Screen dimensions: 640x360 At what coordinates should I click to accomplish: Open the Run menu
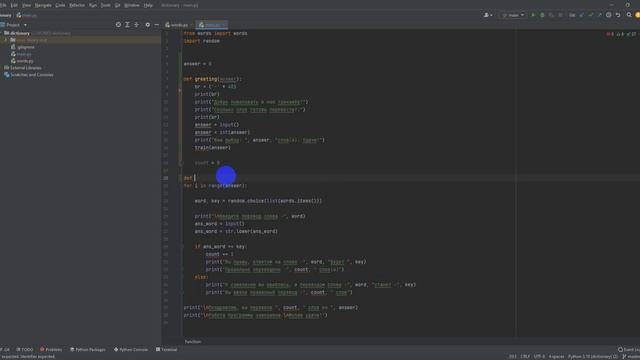[93, 5]
